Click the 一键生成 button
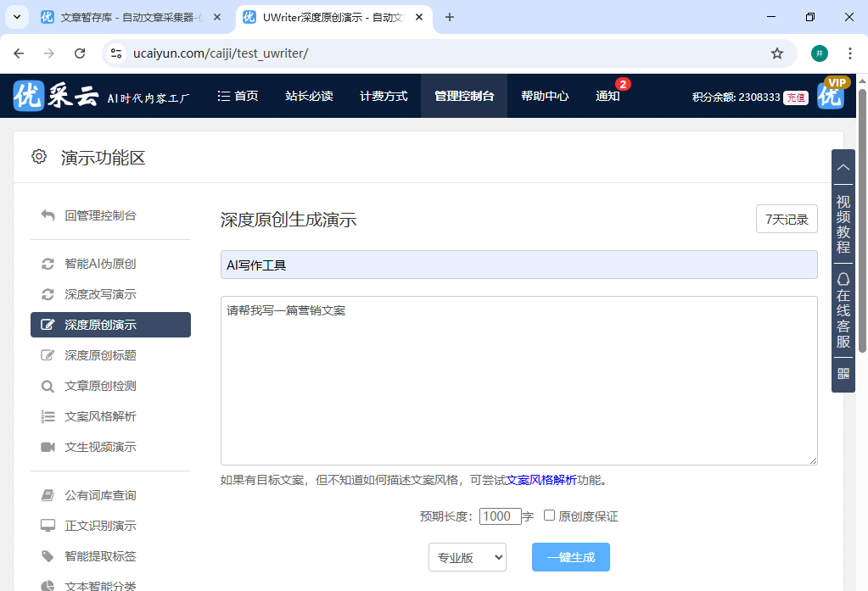 570,557
